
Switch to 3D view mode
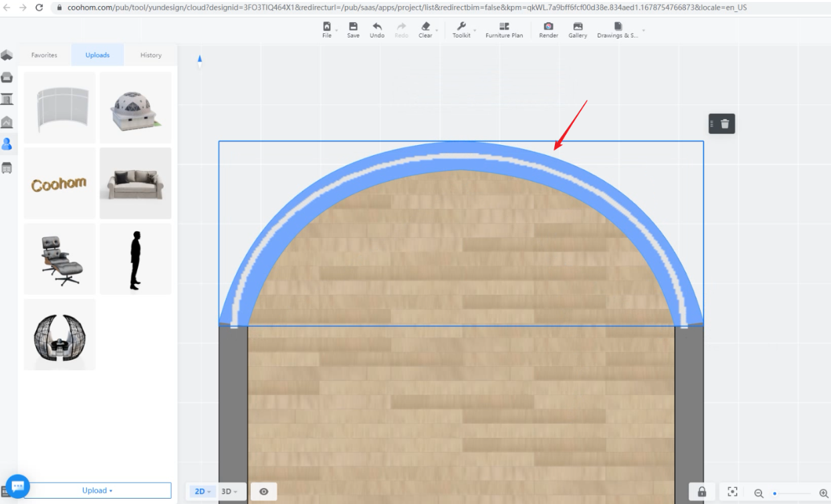[x=229, y=492]
